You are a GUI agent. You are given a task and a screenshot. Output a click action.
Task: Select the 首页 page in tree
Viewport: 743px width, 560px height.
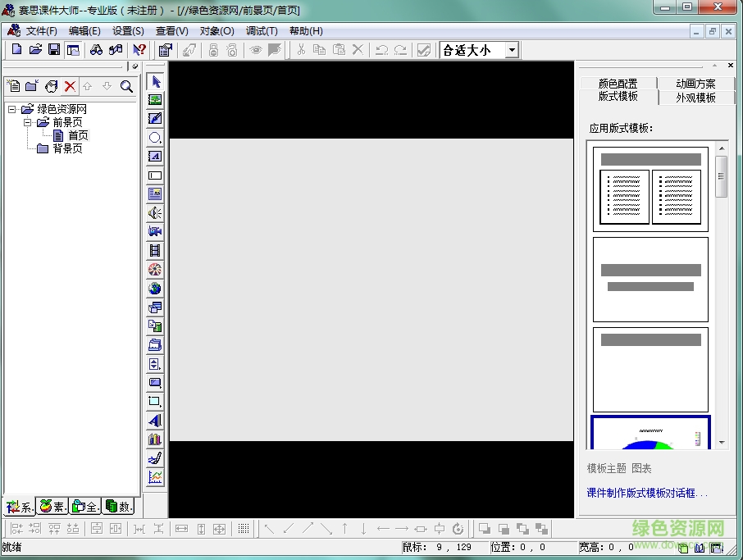(78, 135)
